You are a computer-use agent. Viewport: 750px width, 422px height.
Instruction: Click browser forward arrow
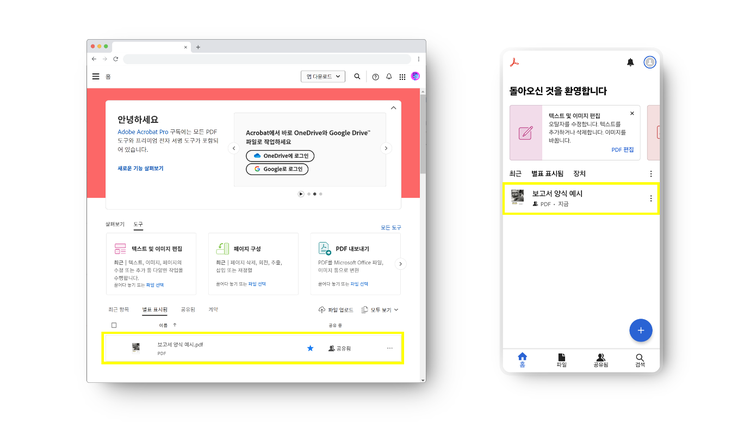point(105,59)
